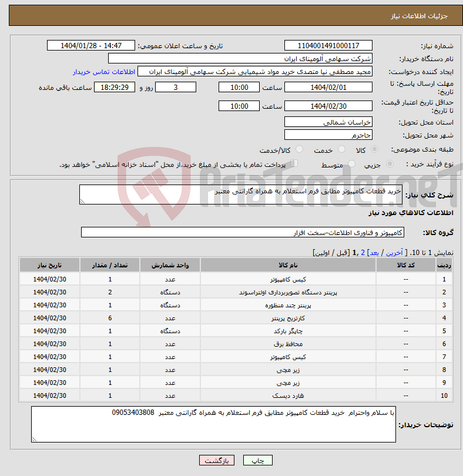
Task: Click quantity 6 in the cartridge row
Action: 110,318
